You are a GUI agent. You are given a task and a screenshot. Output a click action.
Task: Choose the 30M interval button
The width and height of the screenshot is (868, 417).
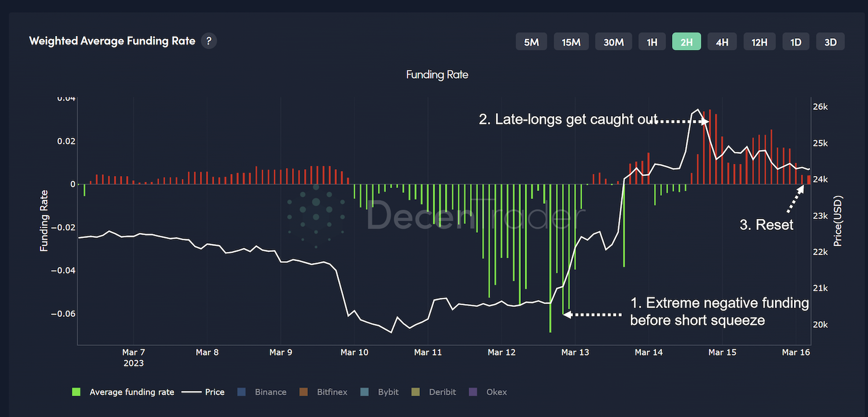click(613, 42)
